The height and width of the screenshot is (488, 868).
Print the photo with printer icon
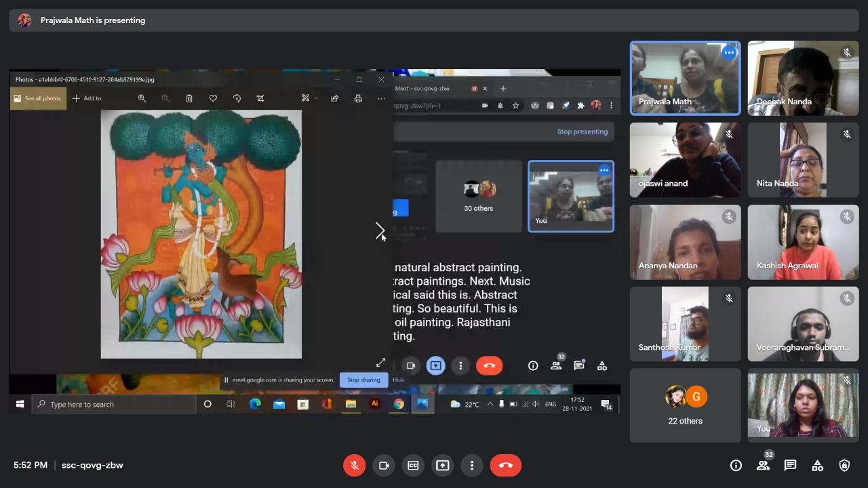coord(358,98)
